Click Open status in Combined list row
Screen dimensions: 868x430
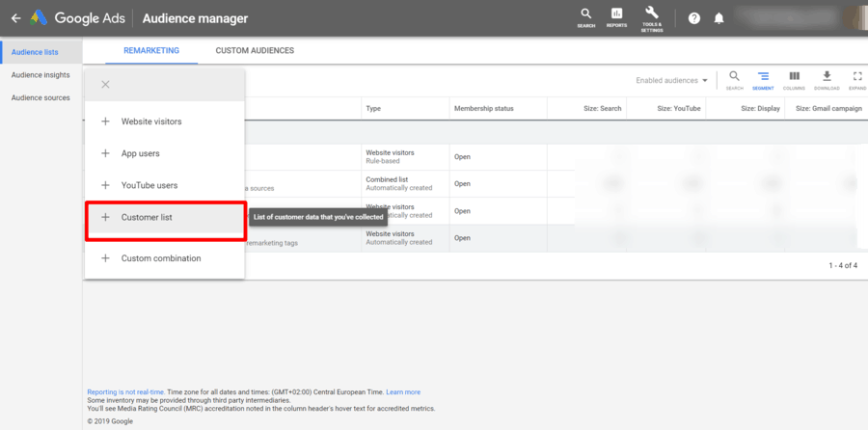(x=462, y=184)
